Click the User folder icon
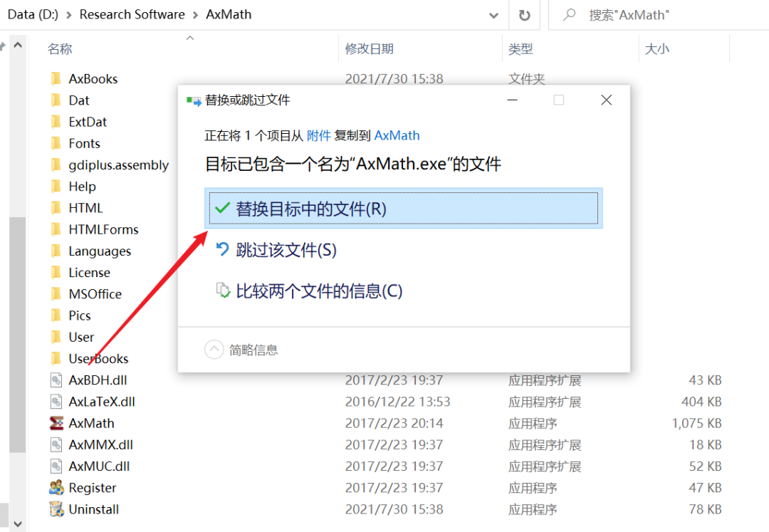769x532 pixels. point(56,338)
